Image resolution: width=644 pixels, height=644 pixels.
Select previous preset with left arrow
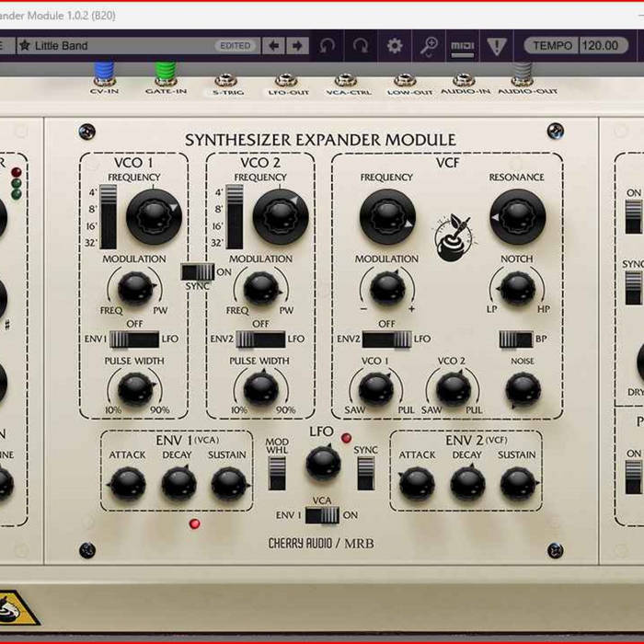(273, 45)
